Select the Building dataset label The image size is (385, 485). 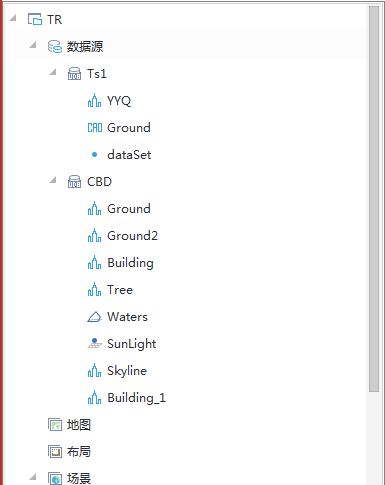click(x=130, y=263)
